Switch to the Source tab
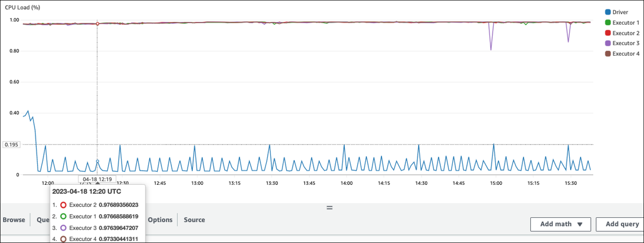The width and height of the screenshot is (644, 243). [194, 220]
